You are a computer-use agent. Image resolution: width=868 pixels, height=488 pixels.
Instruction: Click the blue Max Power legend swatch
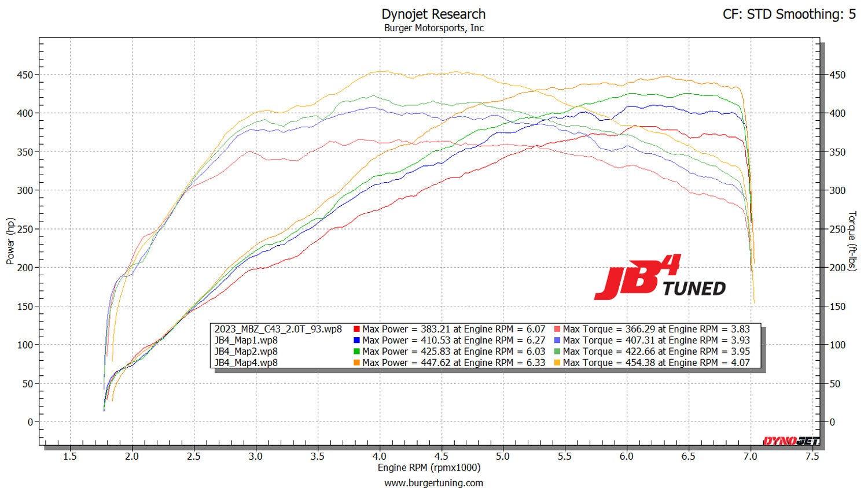[356, 341]
